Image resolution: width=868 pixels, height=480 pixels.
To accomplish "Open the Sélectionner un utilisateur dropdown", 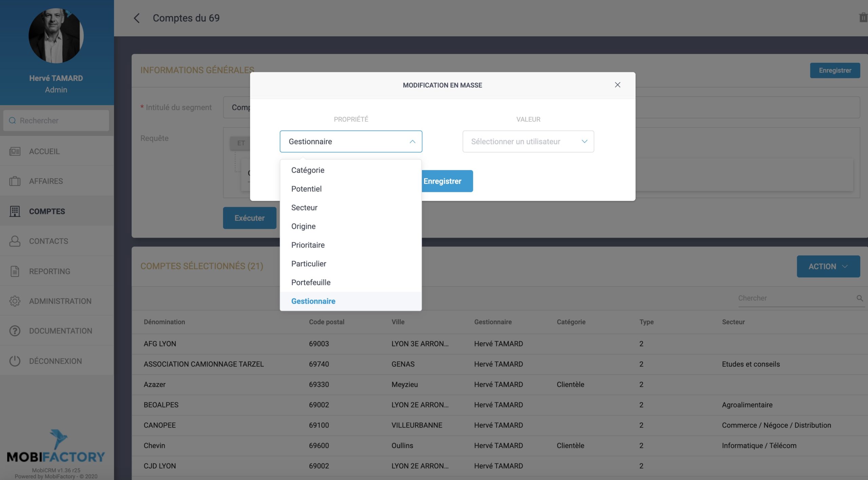I will [x=528, y=142].
